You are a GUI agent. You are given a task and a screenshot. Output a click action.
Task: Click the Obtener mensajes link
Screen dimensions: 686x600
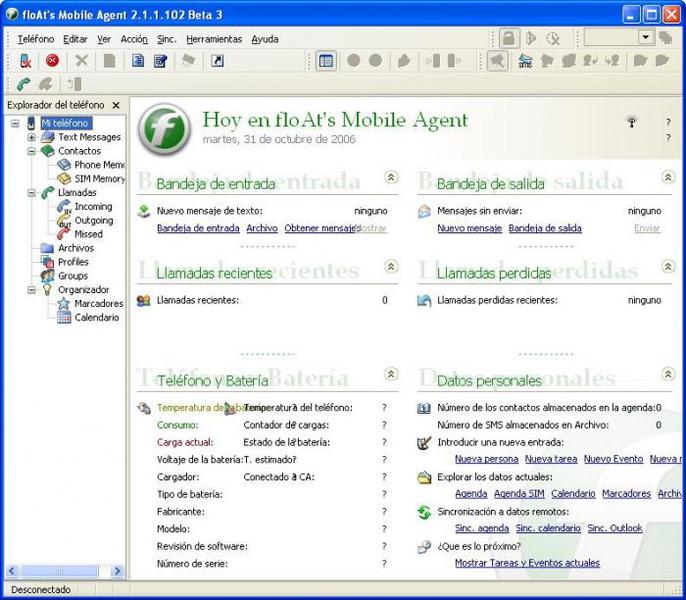pyautogui.click(x=322, y=228)
